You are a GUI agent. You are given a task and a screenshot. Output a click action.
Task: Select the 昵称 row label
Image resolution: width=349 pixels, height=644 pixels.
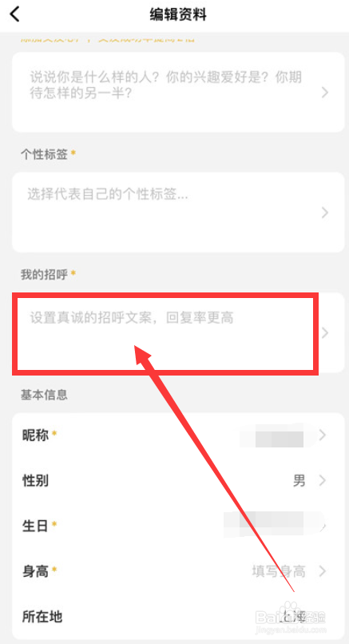pos(35,435)
